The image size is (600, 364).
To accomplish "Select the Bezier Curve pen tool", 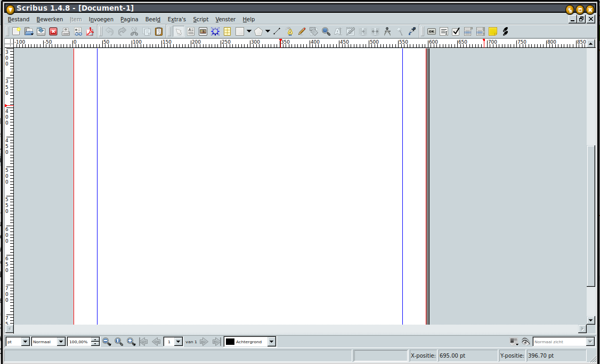I will pyautogui.click(x=289, y=31).
